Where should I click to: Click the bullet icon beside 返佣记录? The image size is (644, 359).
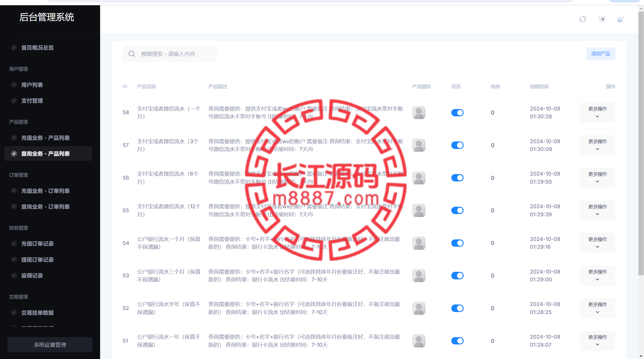point(14,275)
